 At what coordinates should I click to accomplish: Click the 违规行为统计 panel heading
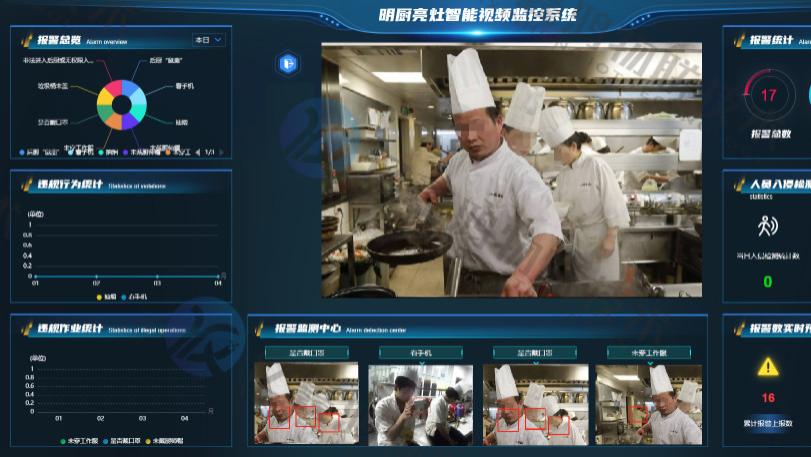tap(70, 184)
